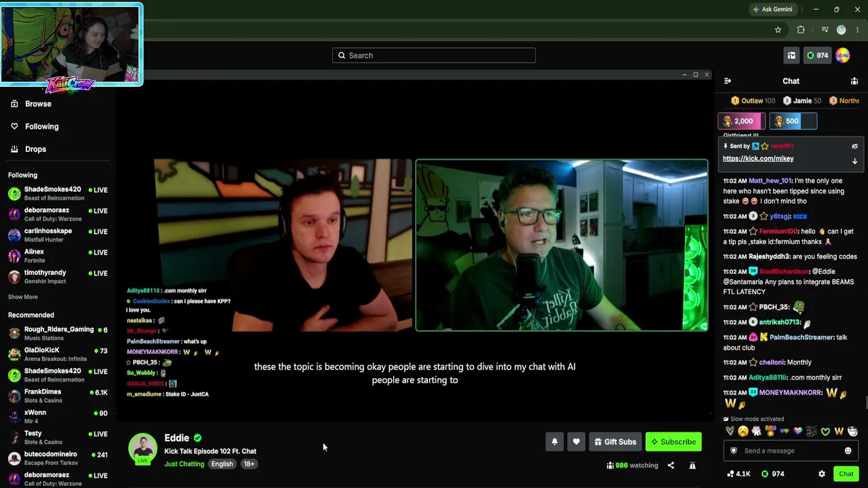Screen dimensions: 868x488
Task: Open the Browse page
Action: 38,104
